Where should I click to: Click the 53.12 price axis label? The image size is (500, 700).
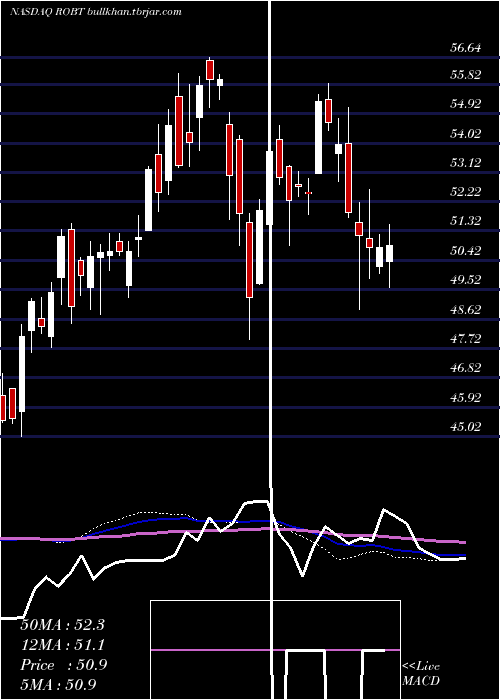point(466,162)
